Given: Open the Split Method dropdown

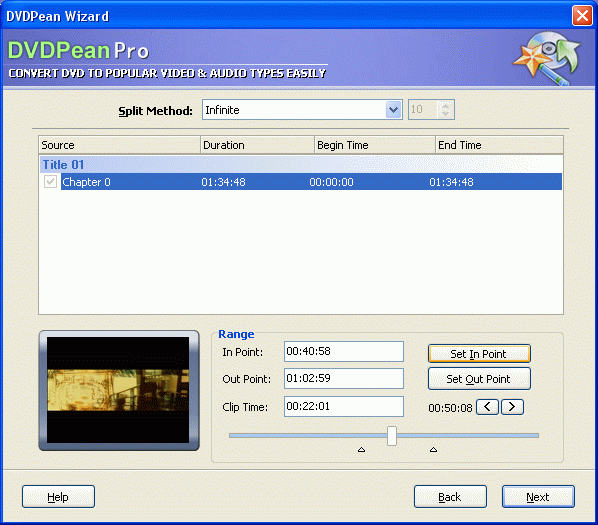Looking at the screenshot, I should point(393,110).
